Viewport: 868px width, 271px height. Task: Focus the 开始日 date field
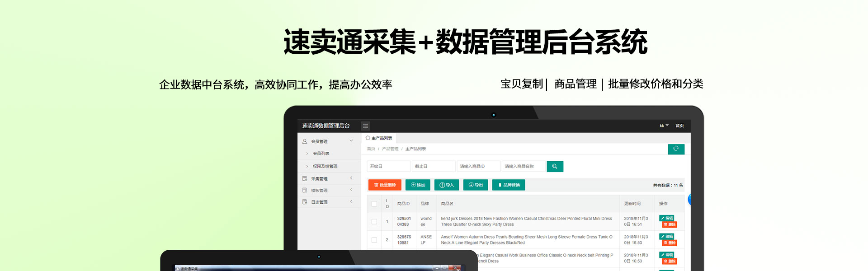click(x=388, y=166)
